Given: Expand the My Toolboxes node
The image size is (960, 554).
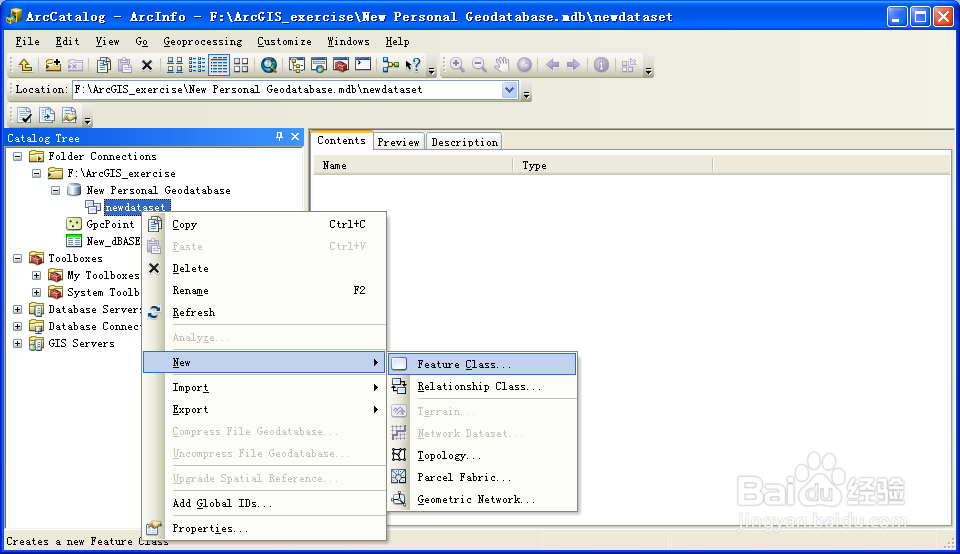Looking at the screenshot, I should [37, 275].
